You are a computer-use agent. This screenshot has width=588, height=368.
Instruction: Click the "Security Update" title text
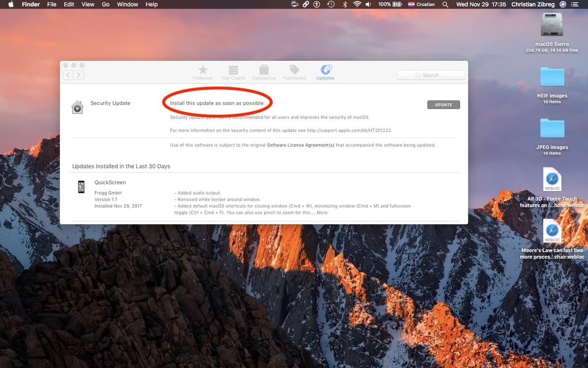[x=110, y=103]
